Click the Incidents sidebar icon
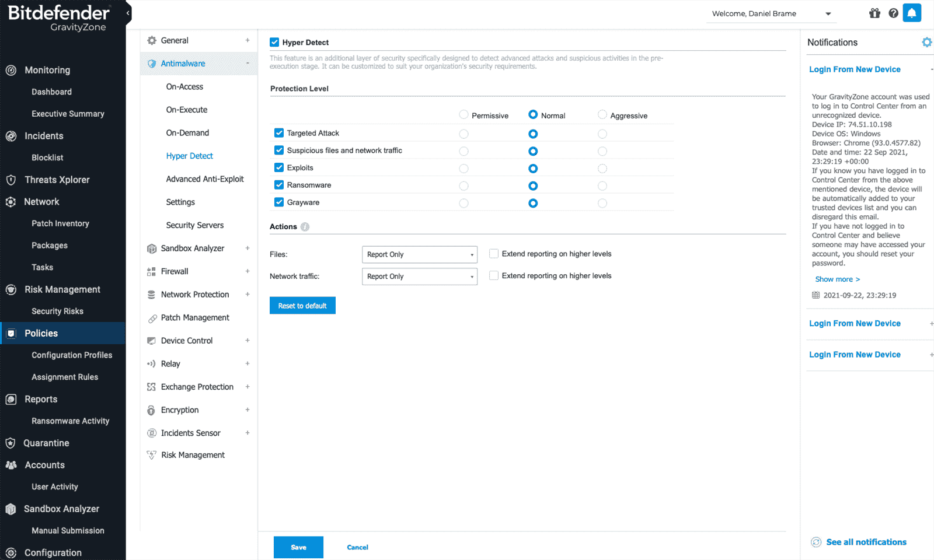 tap(11, 136)
